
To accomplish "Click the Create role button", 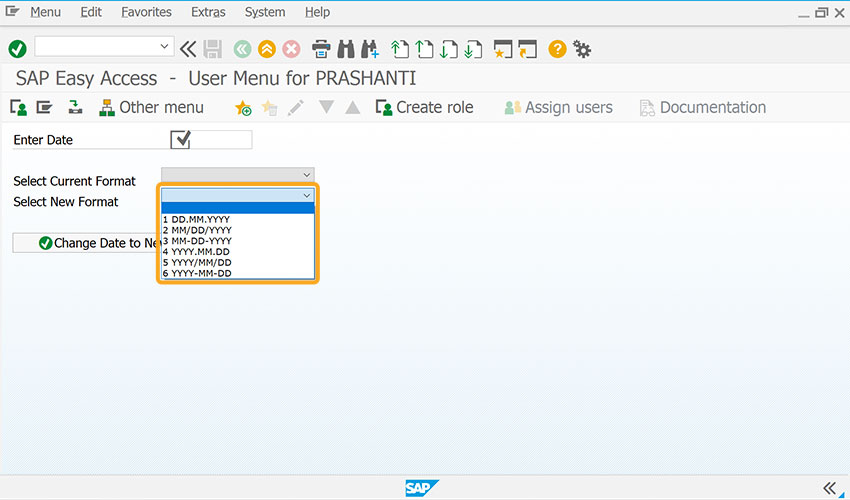I will (424, 107).
